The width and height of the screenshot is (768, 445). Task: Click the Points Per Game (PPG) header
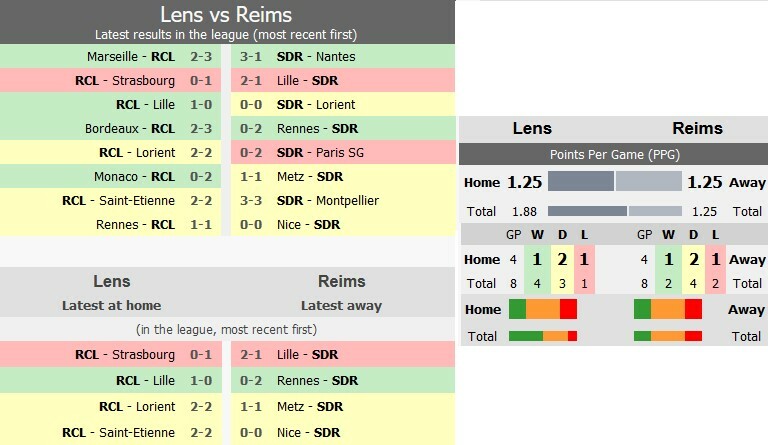(613, 155)
